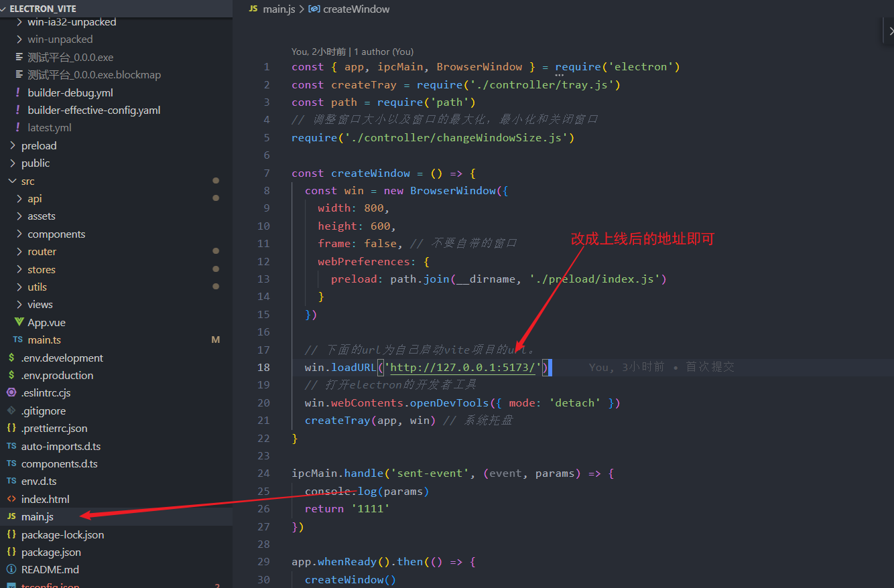This screenshot has width=894, height=588.
Task: Click the 'sent-event' string on line 24
Action: 430,473
